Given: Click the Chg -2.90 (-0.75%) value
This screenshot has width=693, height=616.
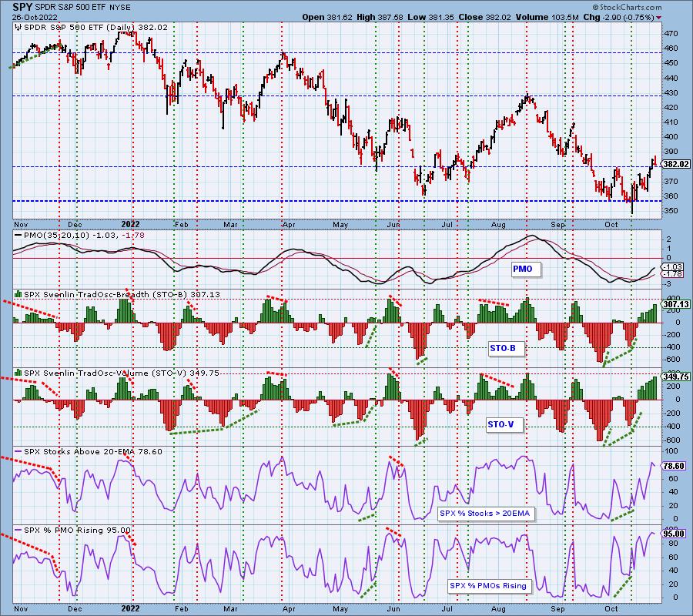Looking at the screenshot, I should (618, 17).
